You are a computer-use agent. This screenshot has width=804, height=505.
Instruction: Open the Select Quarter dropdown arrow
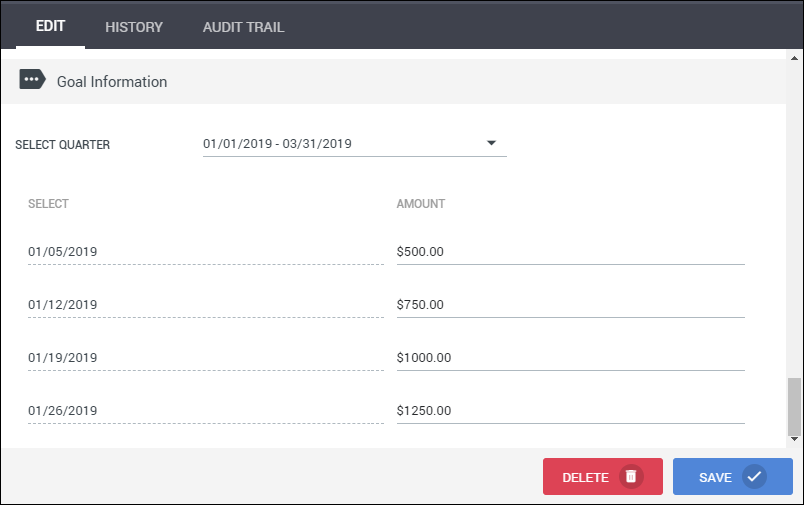[491, 143]
